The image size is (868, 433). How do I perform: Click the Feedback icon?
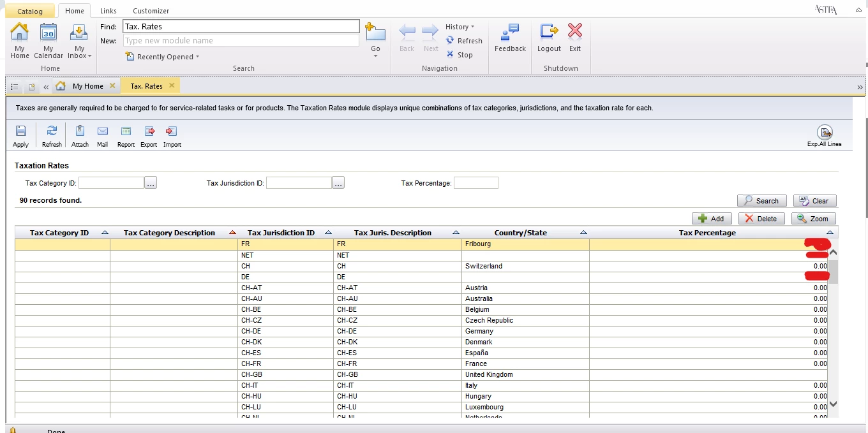(x=510, y=33)
